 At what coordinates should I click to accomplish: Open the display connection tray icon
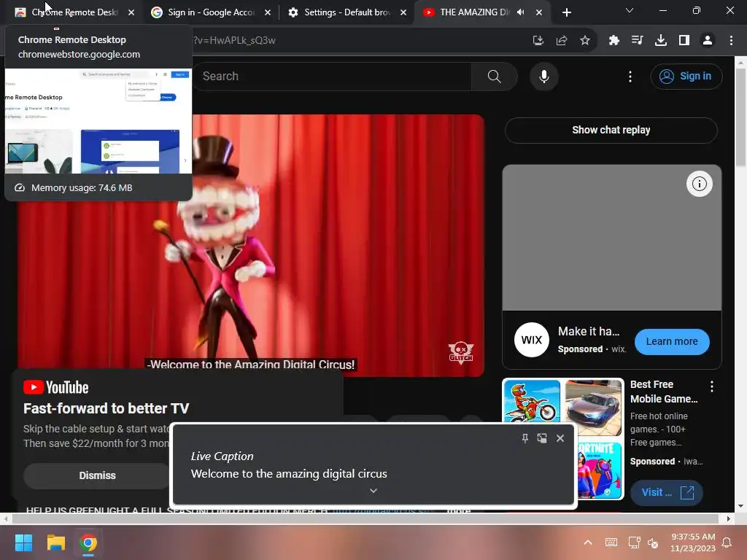click(x=634, y=542)
